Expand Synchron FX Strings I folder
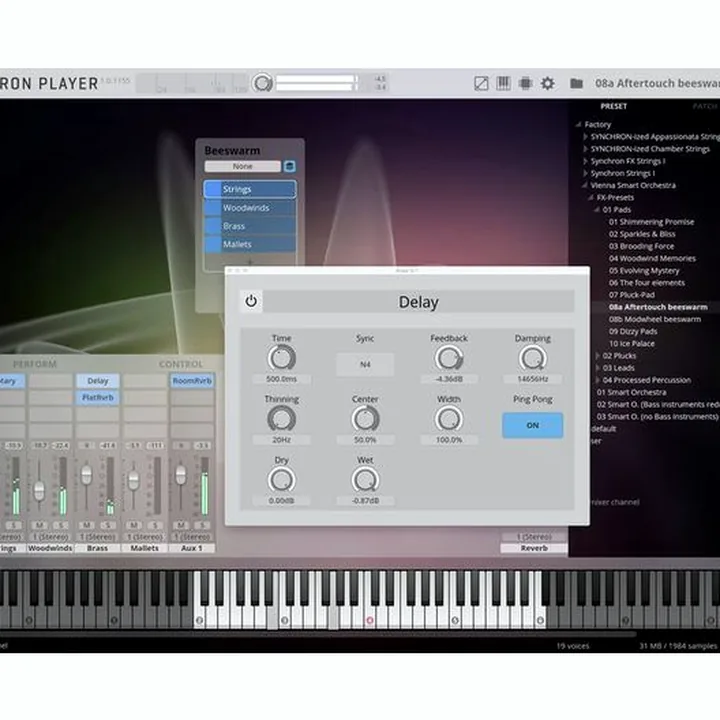Image resolution: width=720 pixels, height=720 pixels. (585, 161)
